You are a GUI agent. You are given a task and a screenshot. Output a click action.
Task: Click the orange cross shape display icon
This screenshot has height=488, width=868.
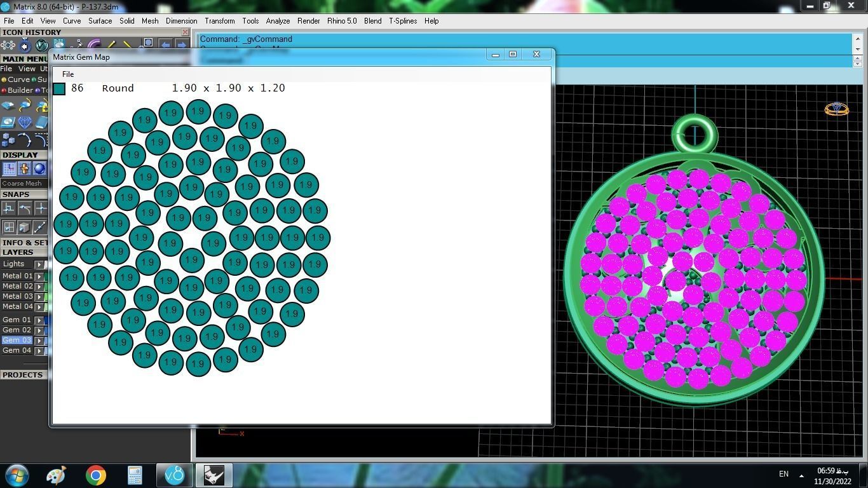click(x=24, y=168)
